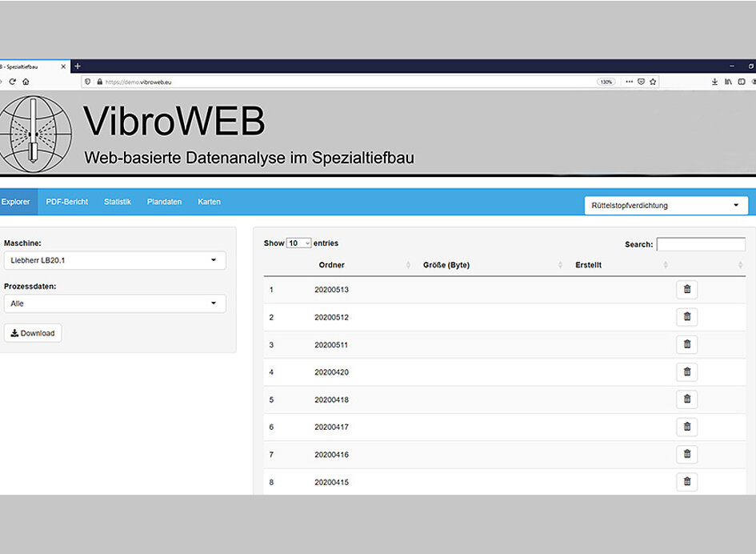Delete folder 20200513 with trash icon
Viewport: 756px width, 554px height.
click(686, 289)
